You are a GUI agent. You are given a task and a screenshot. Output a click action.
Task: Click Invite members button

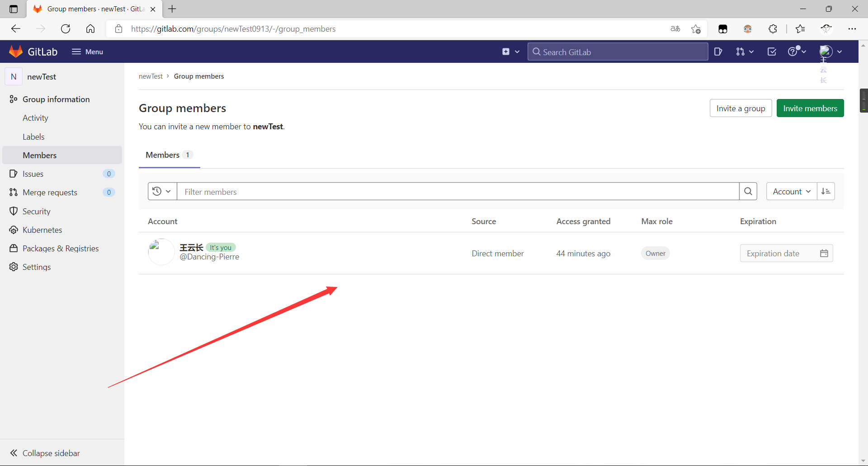[x=810, y=108]
